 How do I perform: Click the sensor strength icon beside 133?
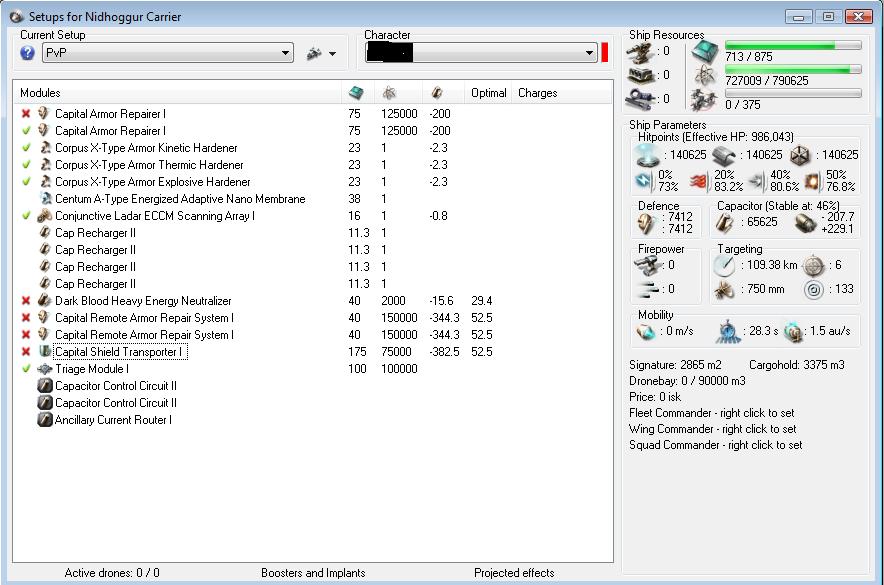814,290
